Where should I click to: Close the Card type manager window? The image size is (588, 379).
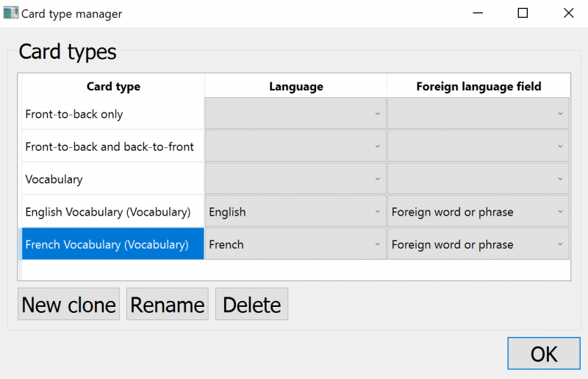click(568, 13)
